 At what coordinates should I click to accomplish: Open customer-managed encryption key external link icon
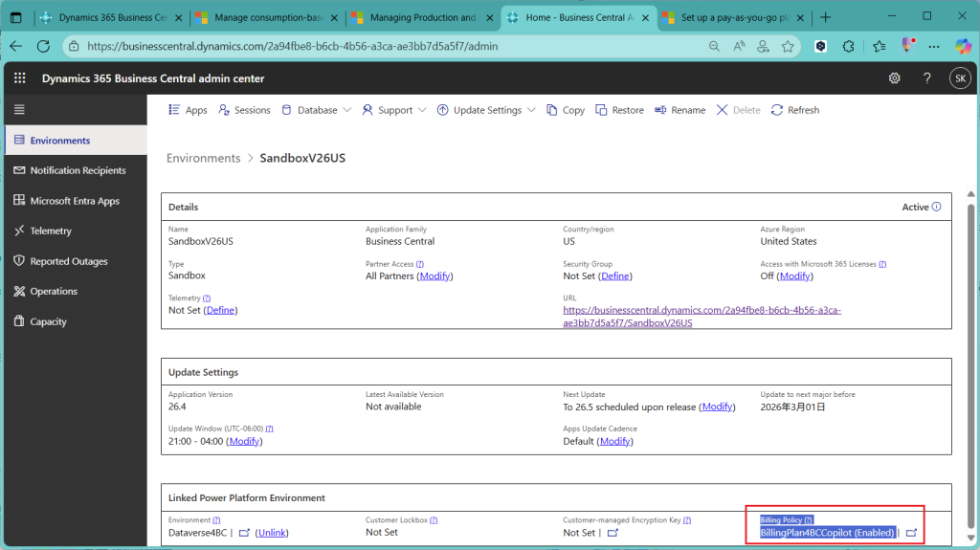(612, 533)
